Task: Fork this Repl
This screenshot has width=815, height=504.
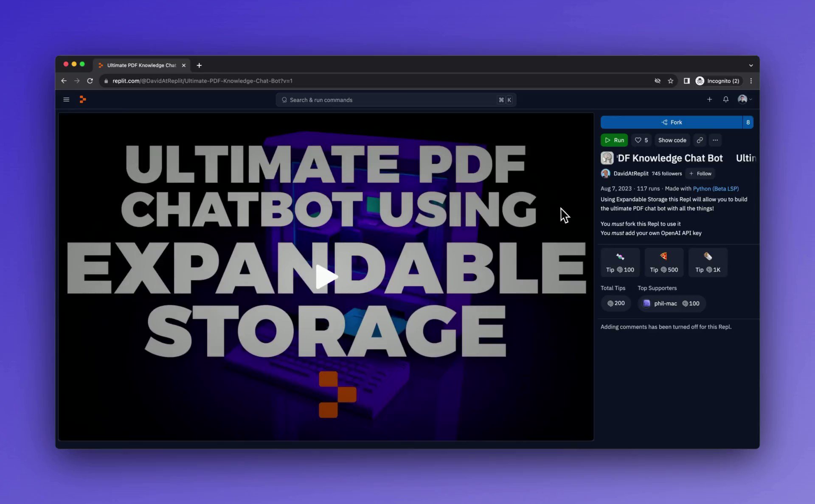Action: [x=671, y=122]
